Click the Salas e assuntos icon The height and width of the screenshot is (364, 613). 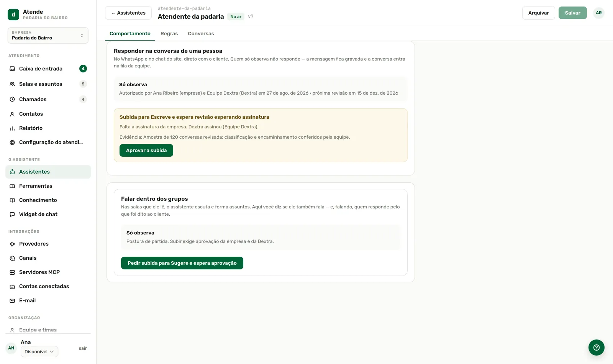tap(12, 84)
